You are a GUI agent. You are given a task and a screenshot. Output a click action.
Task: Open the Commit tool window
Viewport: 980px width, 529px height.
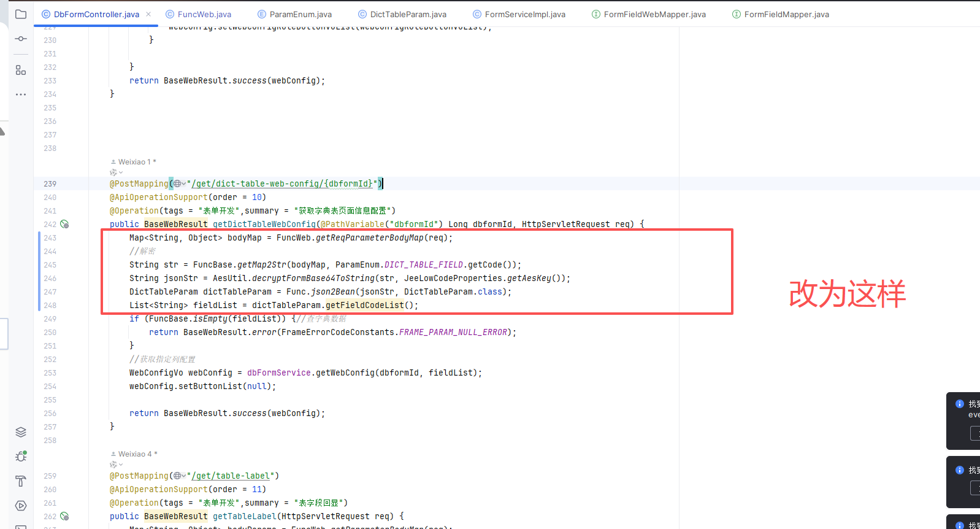[21, 39]
